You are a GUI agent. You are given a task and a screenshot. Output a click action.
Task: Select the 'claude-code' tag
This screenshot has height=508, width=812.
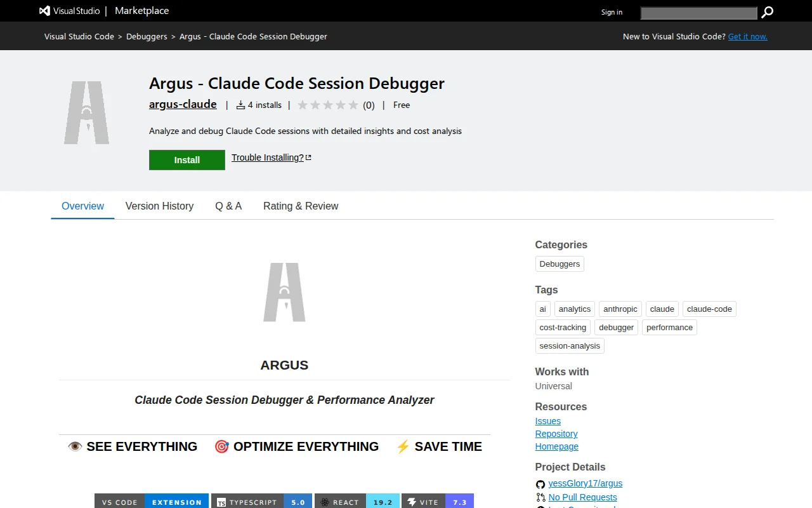709,309
